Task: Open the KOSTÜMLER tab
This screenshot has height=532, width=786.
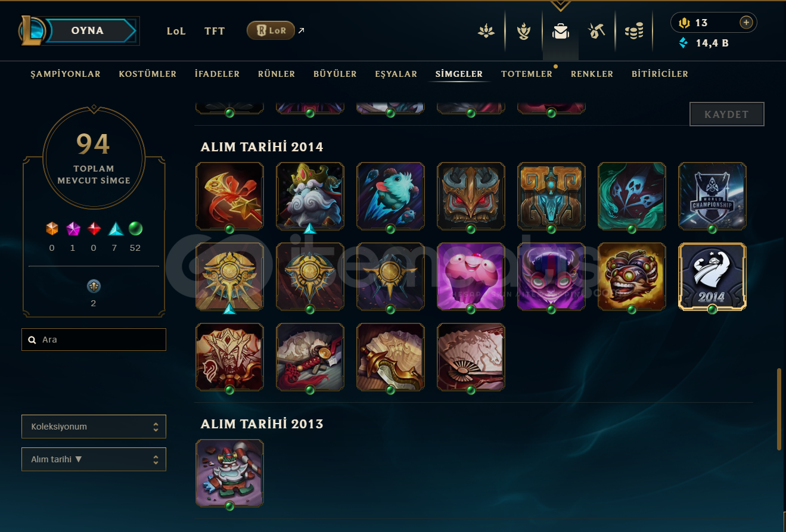Action: click(148, 74)
